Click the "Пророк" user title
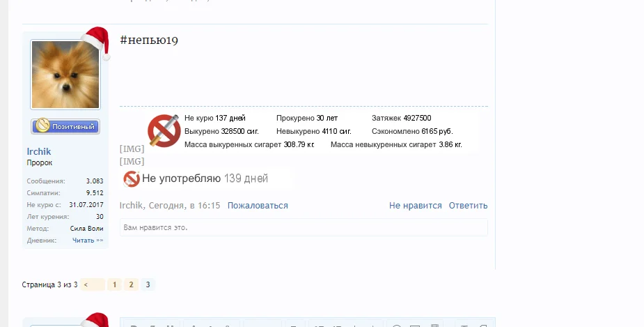The height and width of the screenshot is (327, 644). click(40, 162)
